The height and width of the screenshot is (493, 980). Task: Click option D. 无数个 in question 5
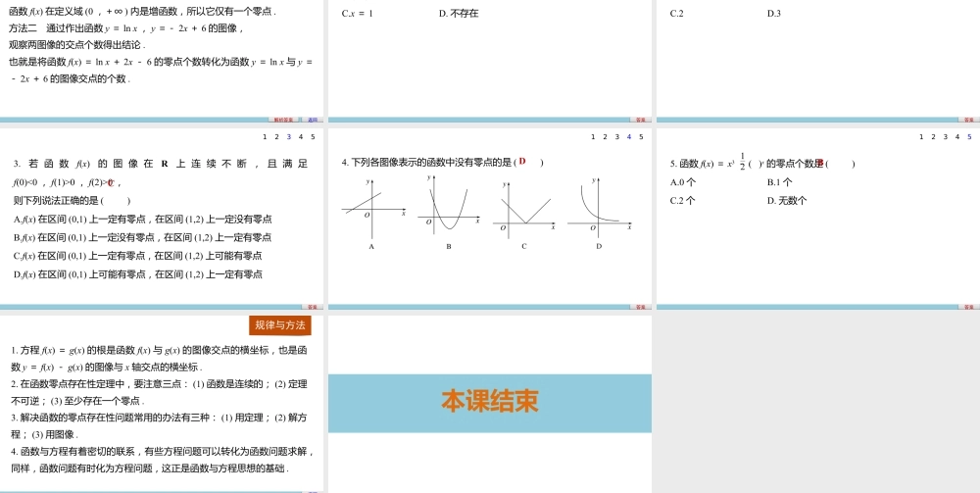coord(787,201)
